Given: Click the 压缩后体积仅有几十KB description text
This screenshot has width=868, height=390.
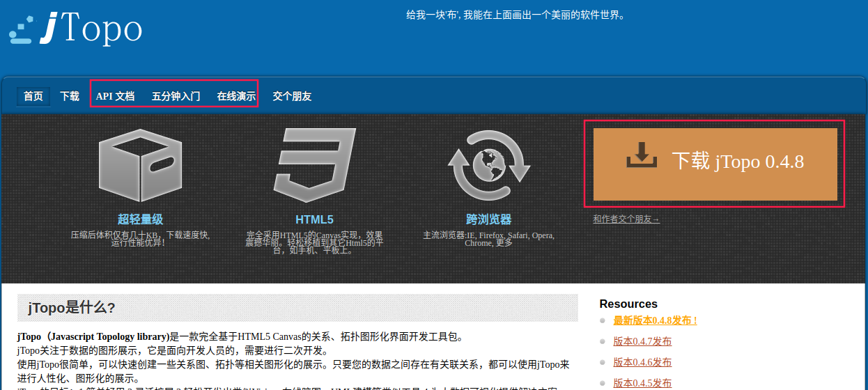Looking at the screenshot, I should 140,239.
